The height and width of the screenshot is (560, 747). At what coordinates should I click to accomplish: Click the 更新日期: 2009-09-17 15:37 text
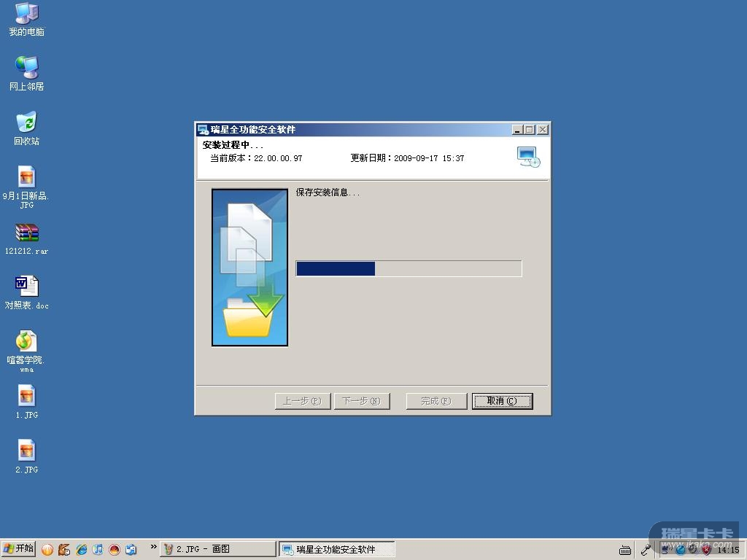click(x=407, y=158)
